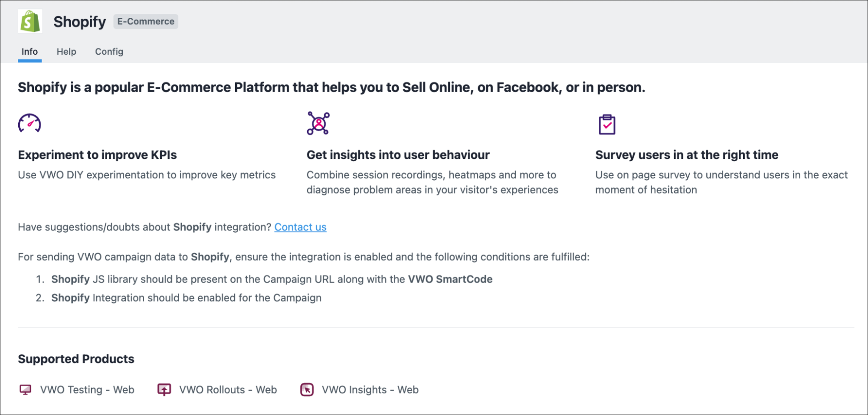This screenshot has height=415, width=868.
Task: Click the 'Shopify is a popular E-Commerce Platform' headline
Action: [x=331, y=87]
